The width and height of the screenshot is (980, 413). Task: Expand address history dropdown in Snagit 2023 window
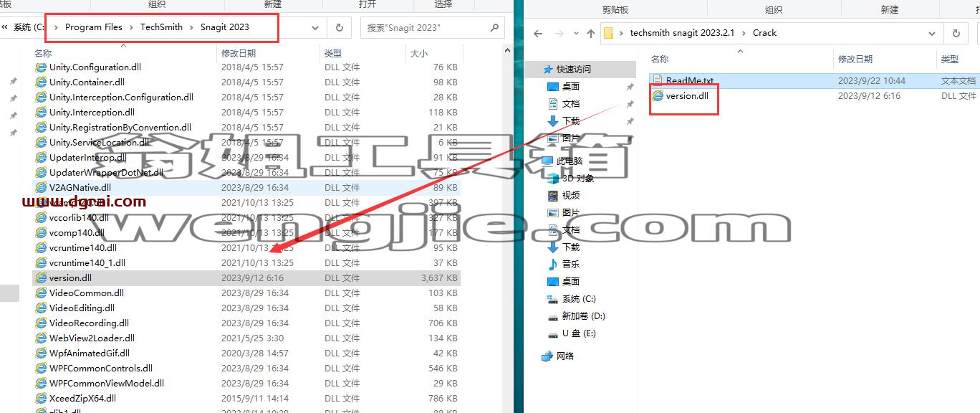315,27
